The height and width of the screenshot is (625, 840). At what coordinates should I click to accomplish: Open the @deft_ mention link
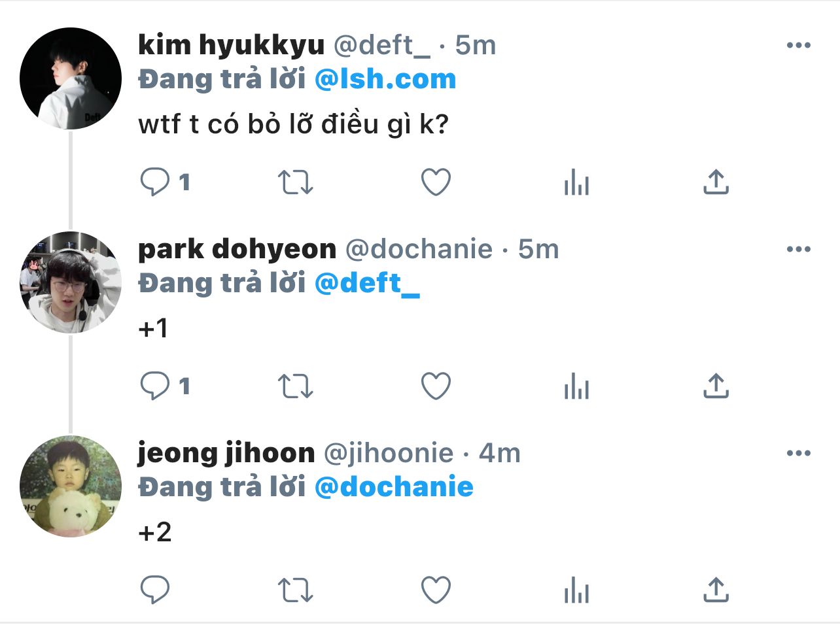[x=367, y=283]
